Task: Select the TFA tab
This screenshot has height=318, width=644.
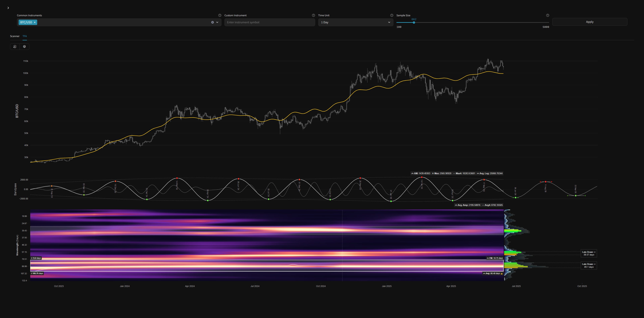Action: (x=24, y=36)
